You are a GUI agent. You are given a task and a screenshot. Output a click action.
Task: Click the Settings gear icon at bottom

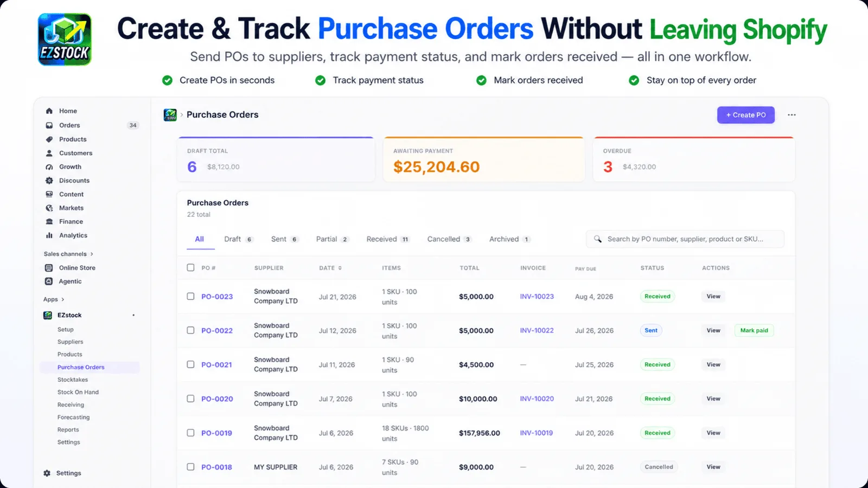47,473
